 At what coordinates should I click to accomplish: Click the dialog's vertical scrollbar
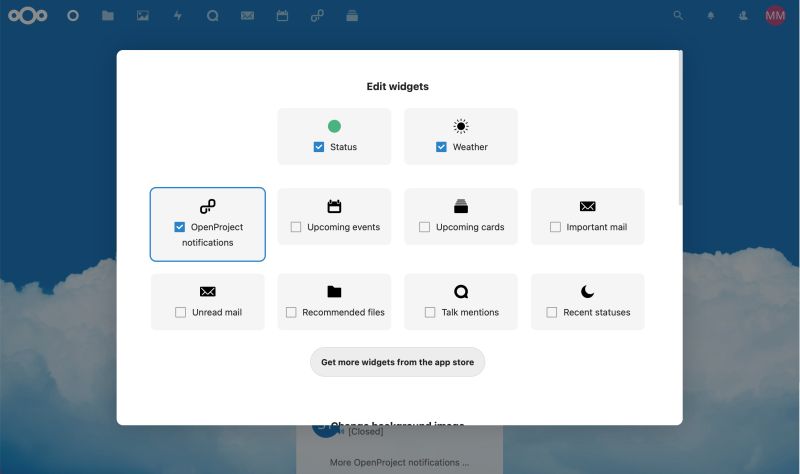coord(680,128)
